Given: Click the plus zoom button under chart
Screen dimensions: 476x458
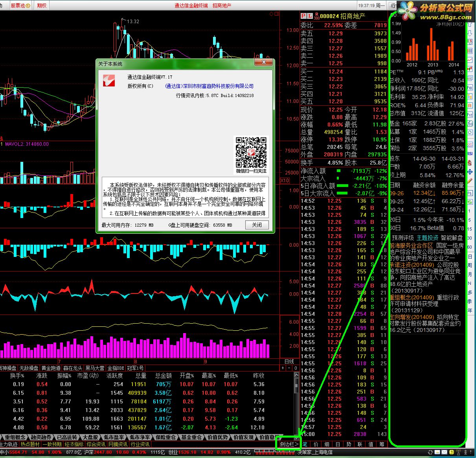Looking at the screenshot, I should click(283, 368).
